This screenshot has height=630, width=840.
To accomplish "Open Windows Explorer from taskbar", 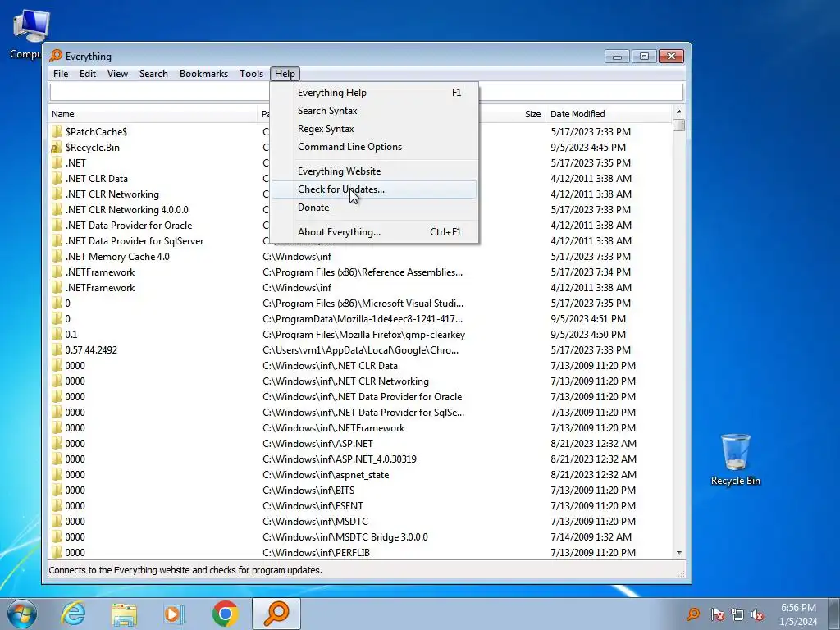I will [125, 614].
